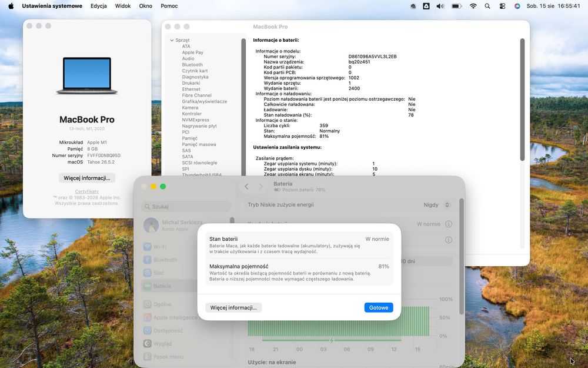Select Czytnik kart in hardware list
Viewport: 588px width, 368px height.
point(195,71)
